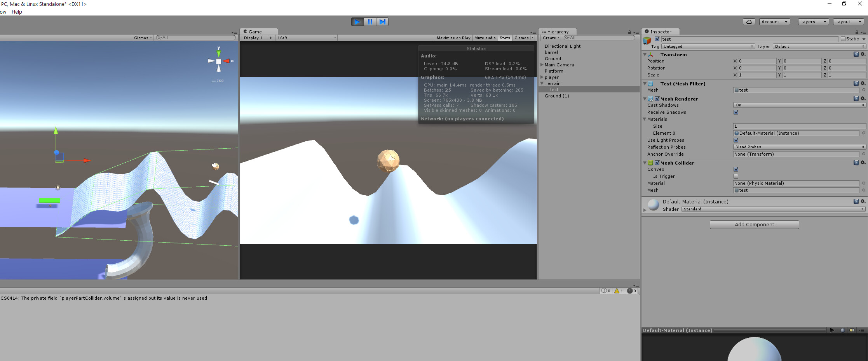Open the Reflection Probes Blend Probes dropdown
Viewport: 868px width, 361px height.
click(x=799, y=147)
